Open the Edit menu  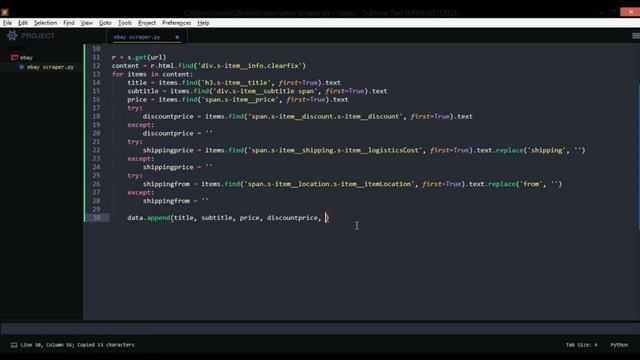23,23
